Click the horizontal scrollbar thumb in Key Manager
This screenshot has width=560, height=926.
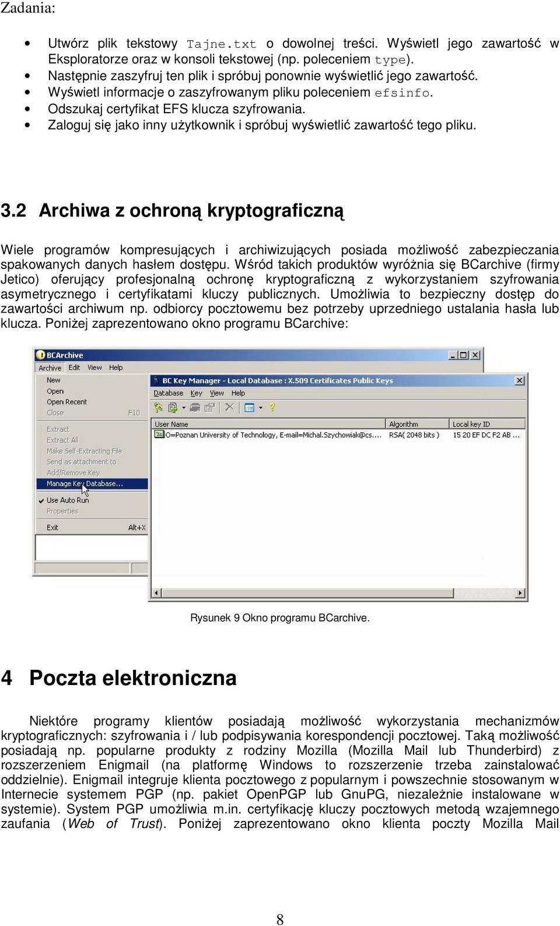click(307, 593)
